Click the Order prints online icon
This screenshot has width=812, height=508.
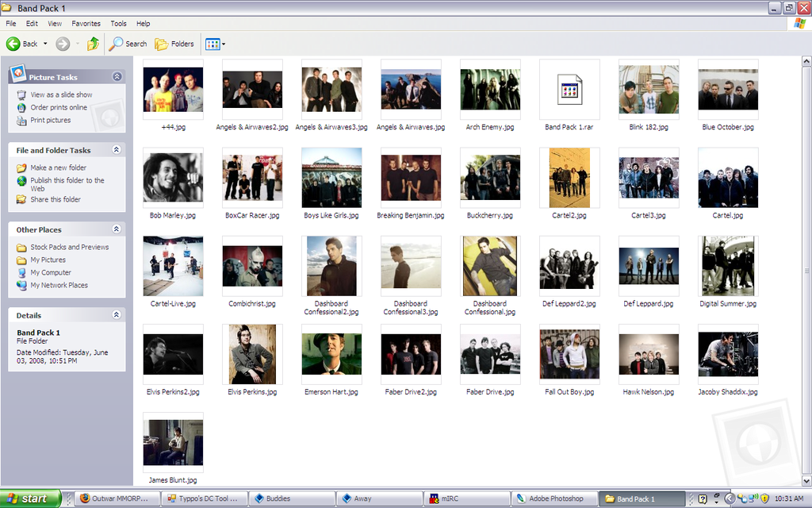pos(21,107)
